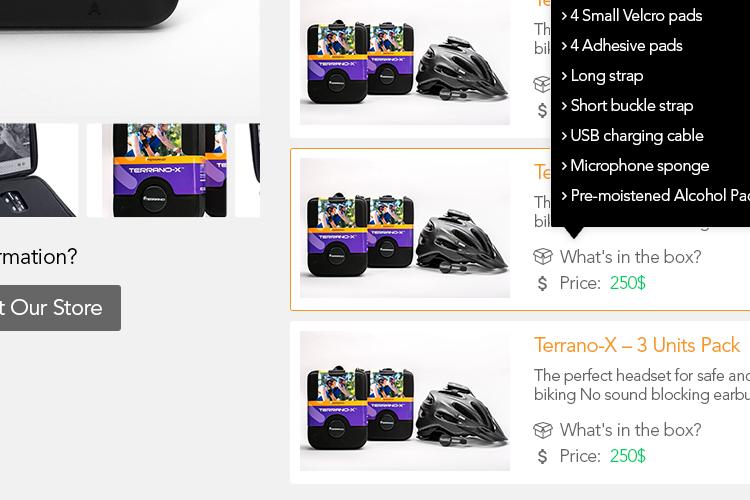Click the 250$ price of 3 Units Pack

click(x=628, y=456)
